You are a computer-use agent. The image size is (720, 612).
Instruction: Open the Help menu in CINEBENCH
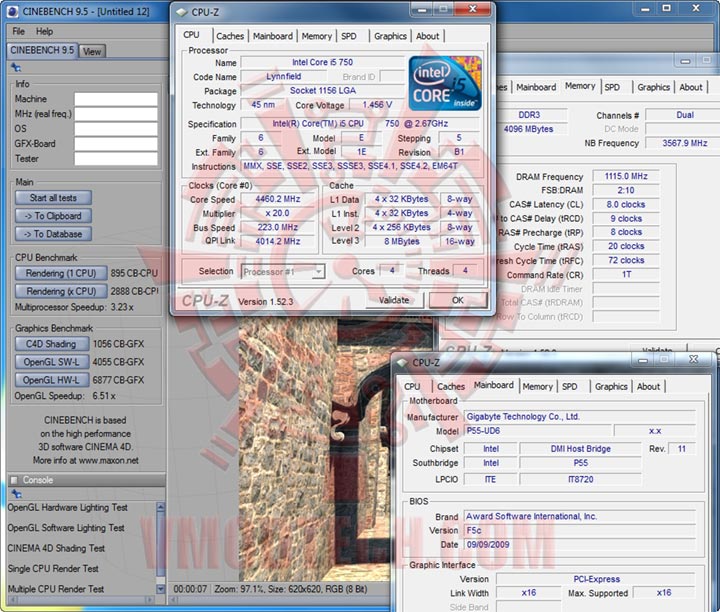tap(45, 31)
